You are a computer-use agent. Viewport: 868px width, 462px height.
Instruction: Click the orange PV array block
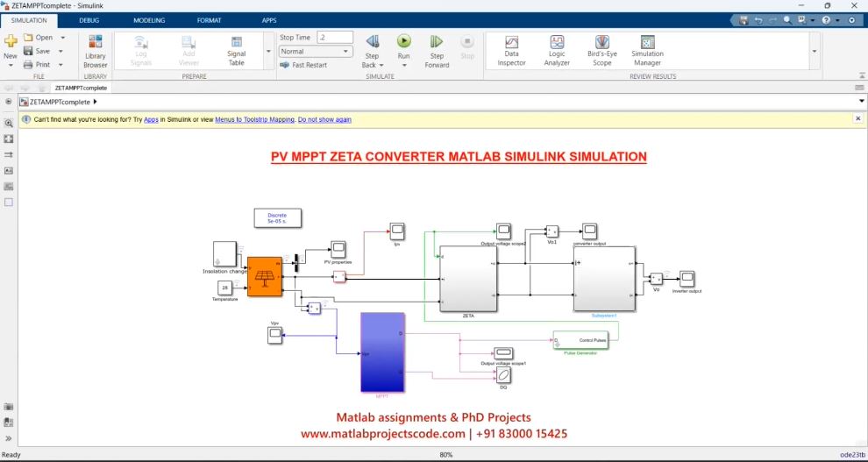[265, 277]
